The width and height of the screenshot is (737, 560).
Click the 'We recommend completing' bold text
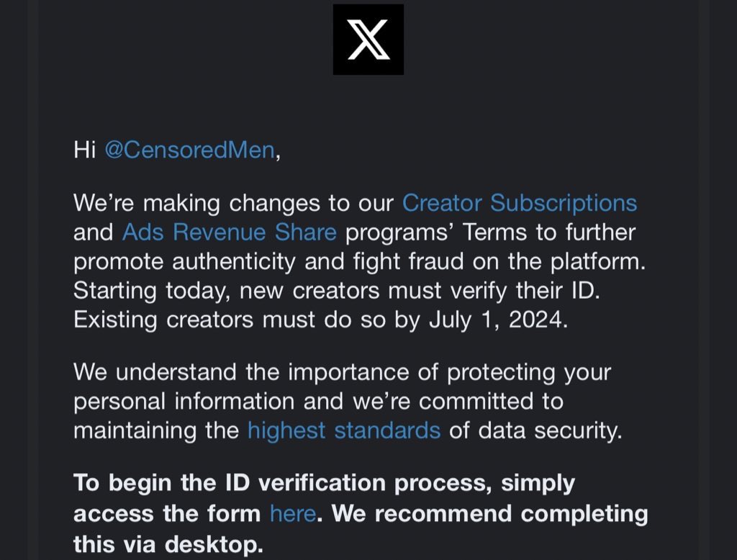pos(488,514)
